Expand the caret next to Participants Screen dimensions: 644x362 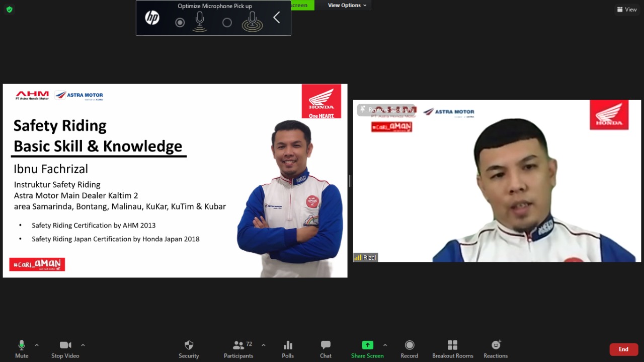[263, 345]
